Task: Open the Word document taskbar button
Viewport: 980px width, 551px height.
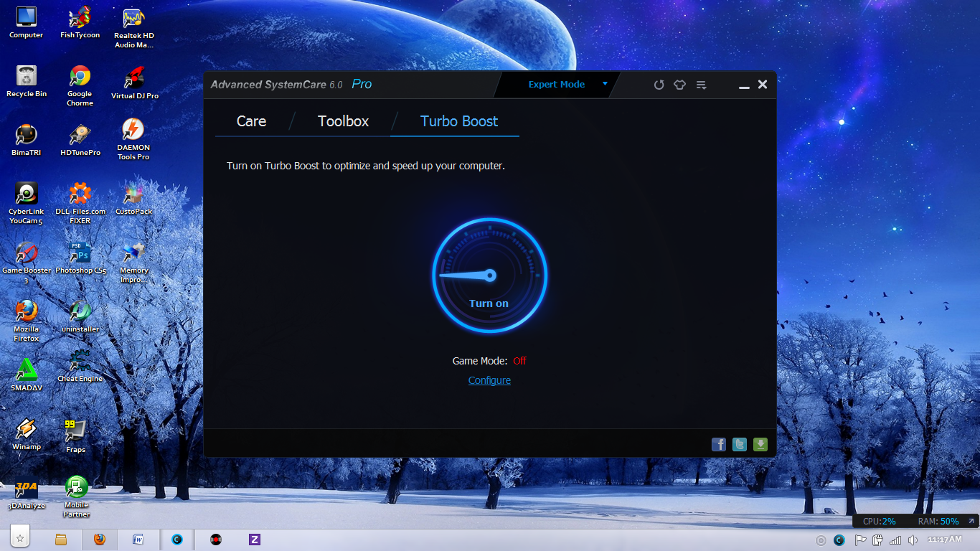Action: pyautogui.click(x=138, y=540)
